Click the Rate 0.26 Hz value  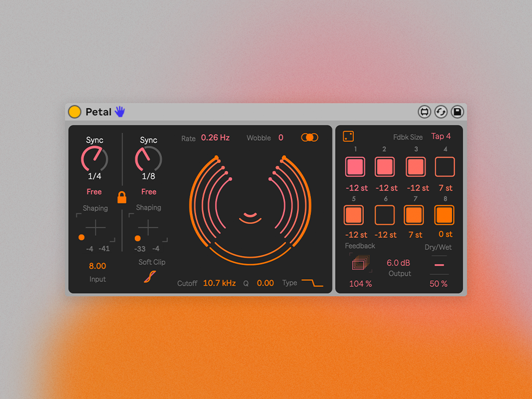point(215,138)
